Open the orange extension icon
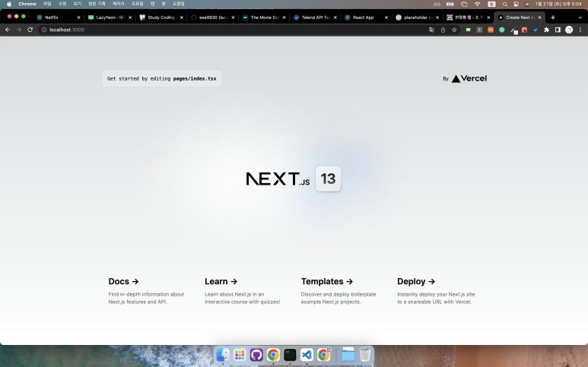Screen dimensions: 588x367 [x=491, y=30]
